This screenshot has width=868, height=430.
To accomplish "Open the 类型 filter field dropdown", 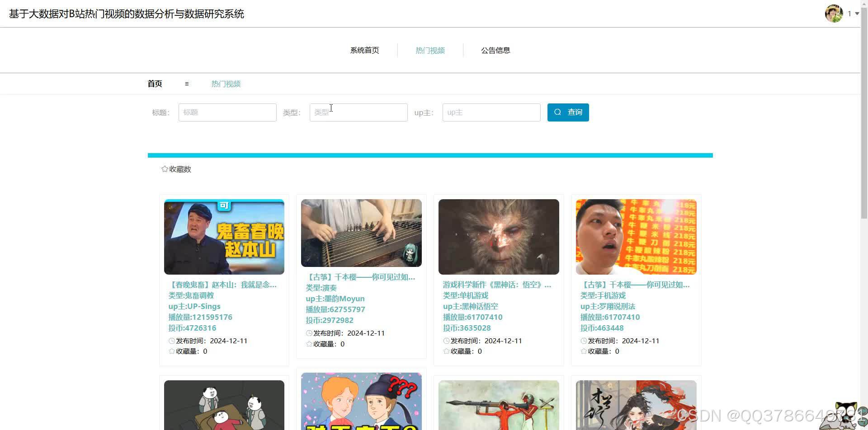I will point(359,112).
